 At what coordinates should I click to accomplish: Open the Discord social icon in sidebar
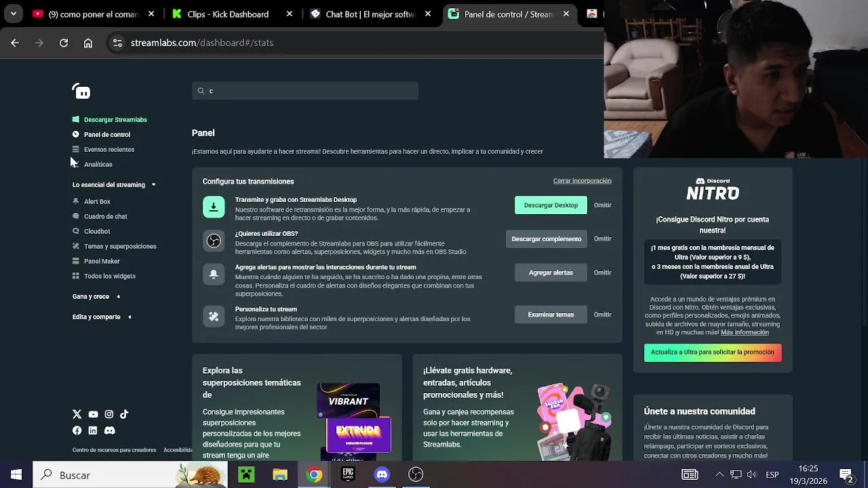tap(109, 430)
